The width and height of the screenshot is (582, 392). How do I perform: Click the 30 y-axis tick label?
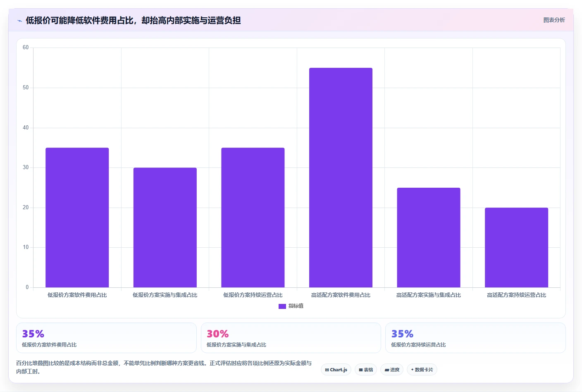click(26, 167)
